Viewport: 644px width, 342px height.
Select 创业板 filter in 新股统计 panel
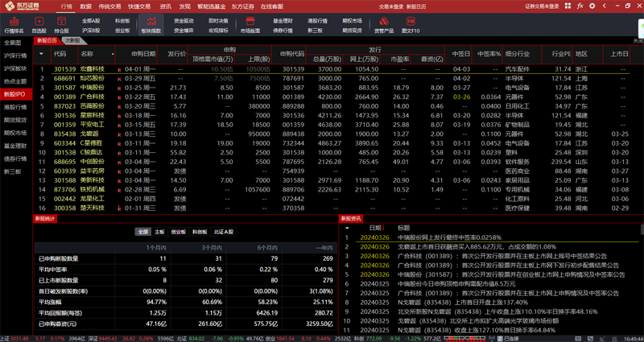(178, 232)
